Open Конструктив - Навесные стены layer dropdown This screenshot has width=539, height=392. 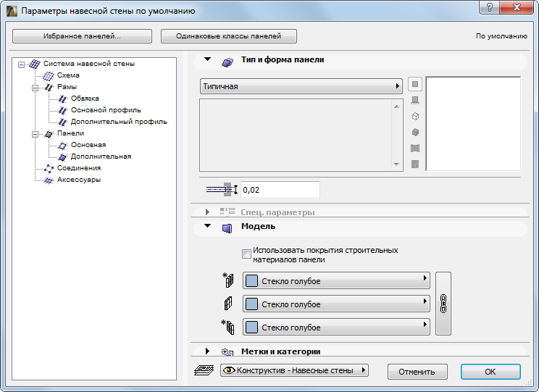pyautogui.click(x=294, y=370)
